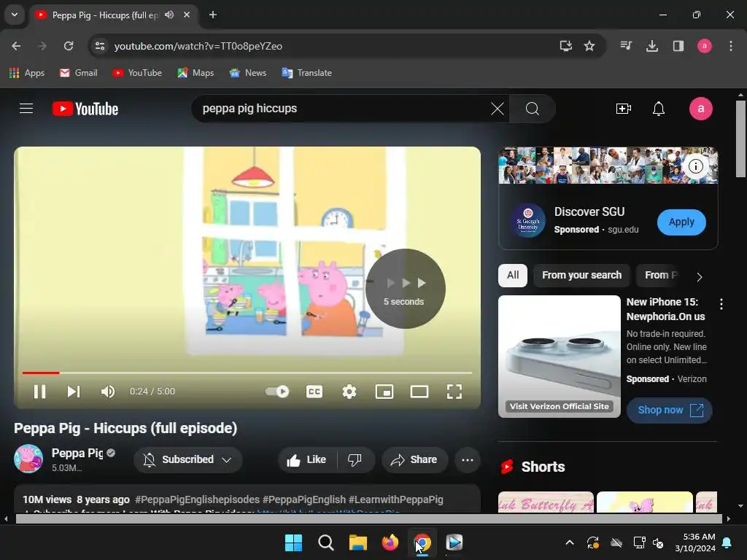Open the Peppa Pig channel name link

coord(77,453)
